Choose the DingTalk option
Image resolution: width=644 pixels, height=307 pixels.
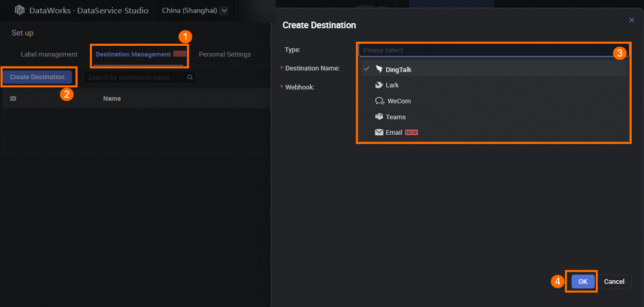pyautogui.click(x=494, y=69)
